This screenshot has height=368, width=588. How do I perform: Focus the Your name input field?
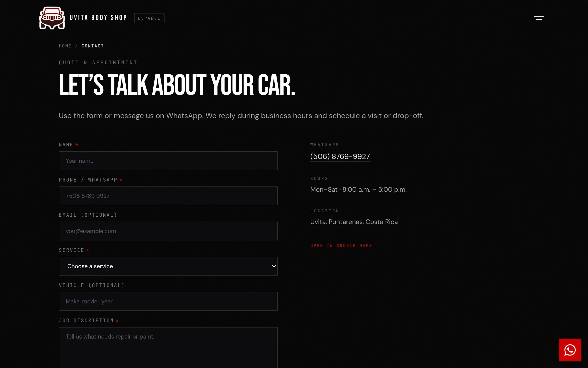(168, 161)
